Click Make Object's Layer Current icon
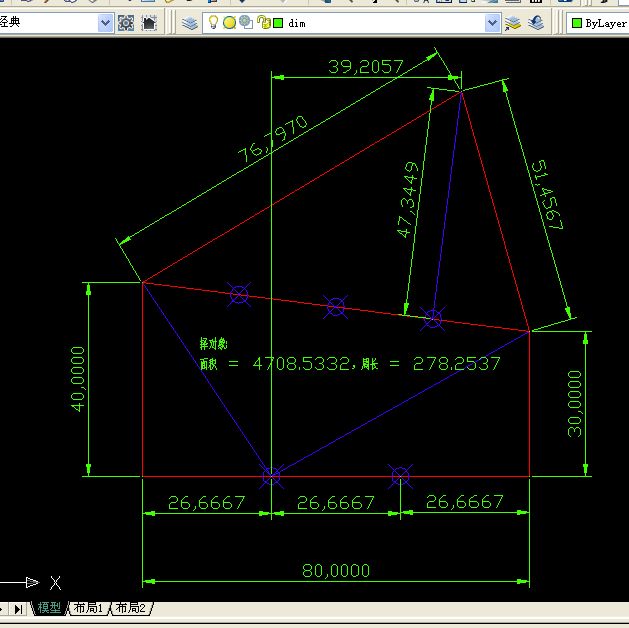 pyautogui.click(x=512, y=23)
